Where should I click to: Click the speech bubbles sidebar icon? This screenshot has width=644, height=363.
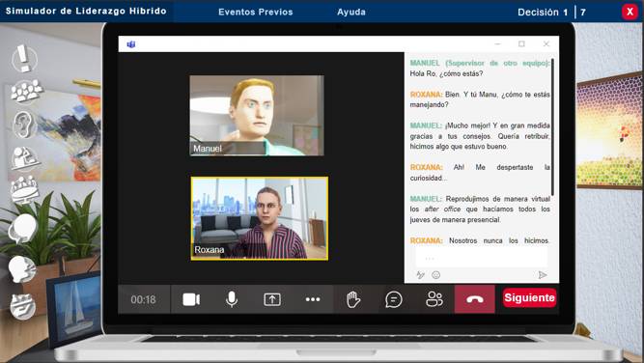tap(22, 229)
